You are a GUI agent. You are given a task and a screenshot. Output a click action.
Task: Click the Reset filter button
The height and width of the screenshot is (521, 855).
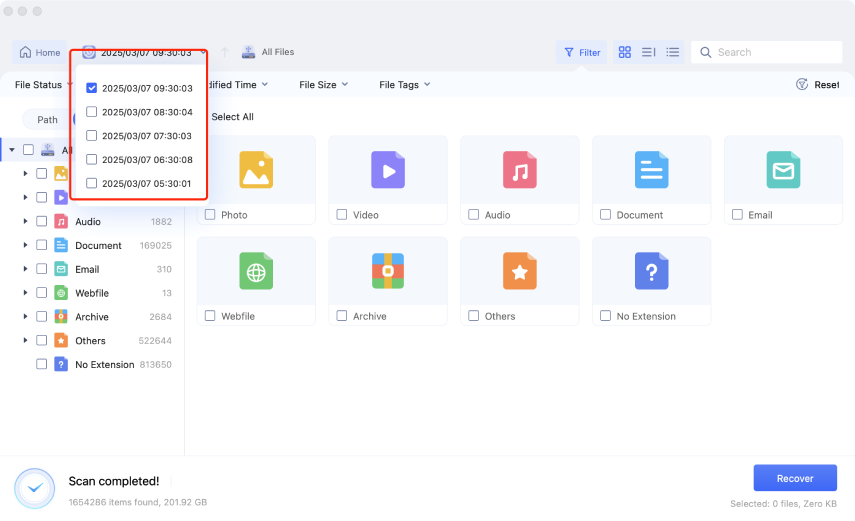click(x=817, y=85)
